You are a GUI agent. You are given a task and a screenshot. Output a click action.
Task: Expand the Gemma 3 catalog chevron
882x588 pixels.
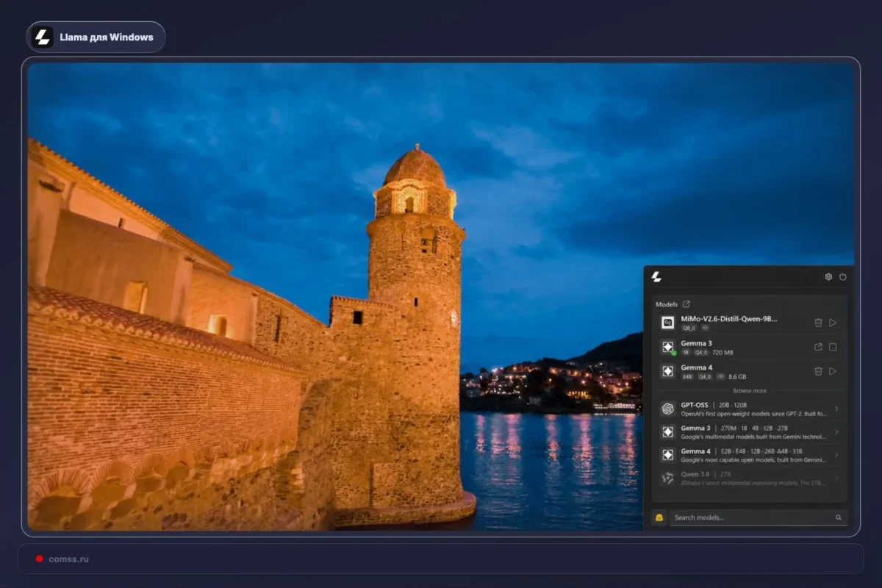[x=836, y=431]
